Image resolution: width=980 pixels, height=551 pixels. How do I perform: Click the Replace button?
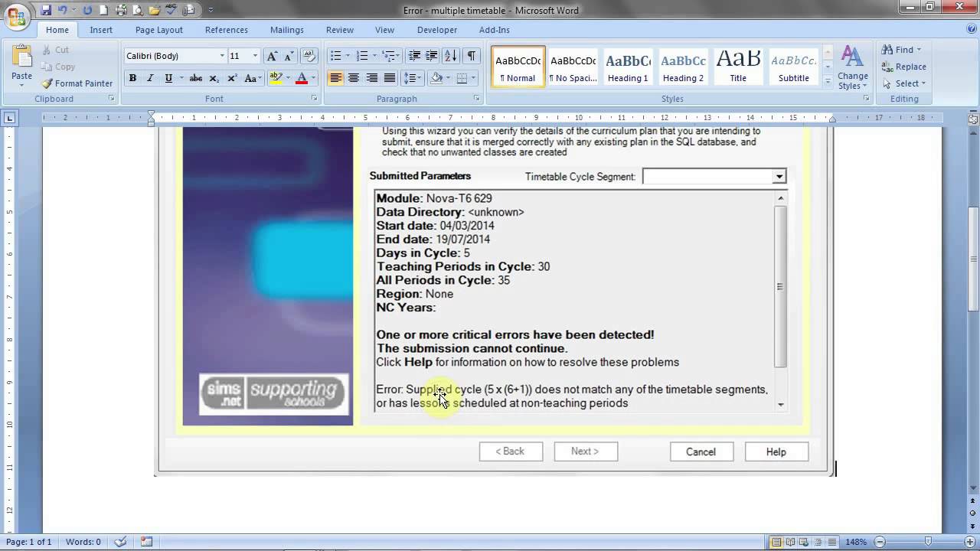[x=904, y=67]
